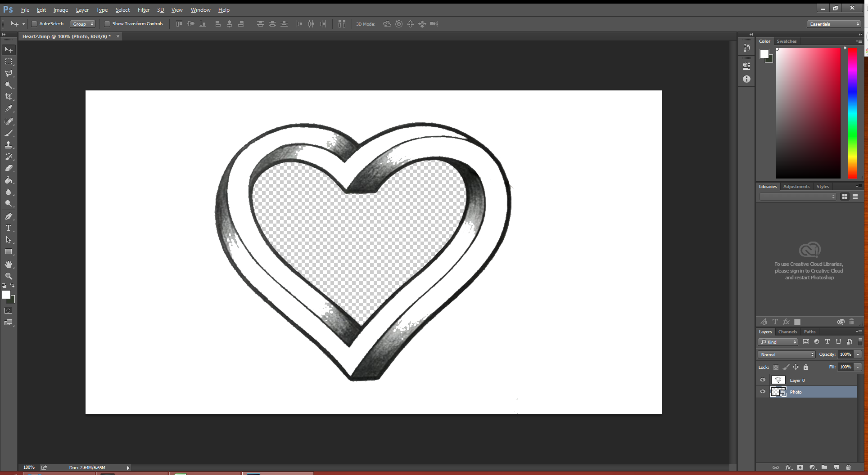Switch to the Paths tab
This screenshot has width=868, height=475.
809,332
